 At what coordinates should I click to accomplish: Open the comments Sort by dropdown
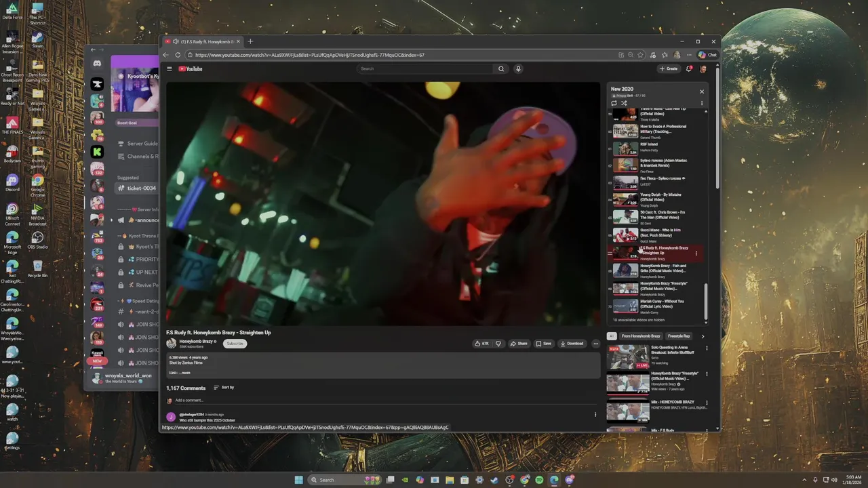[224, 388]
